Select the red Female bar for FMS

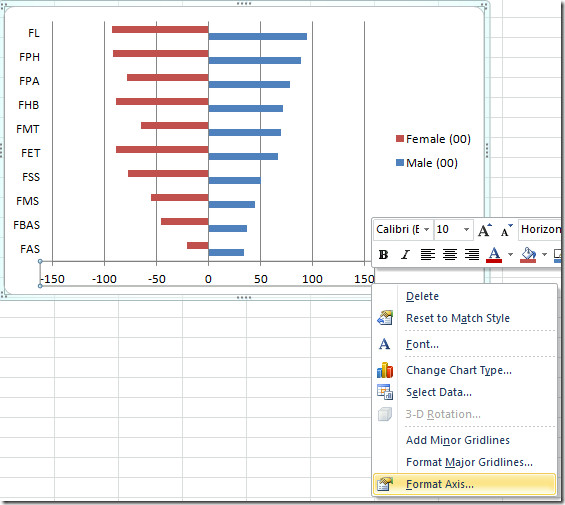(x=180, y=198)
